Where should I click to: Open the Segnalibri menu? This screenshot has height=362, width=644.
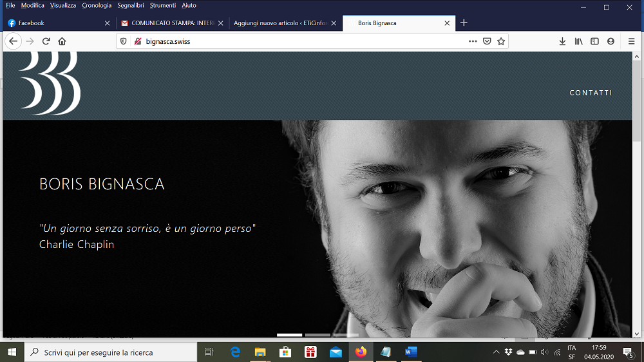click(x=131, y=5)
